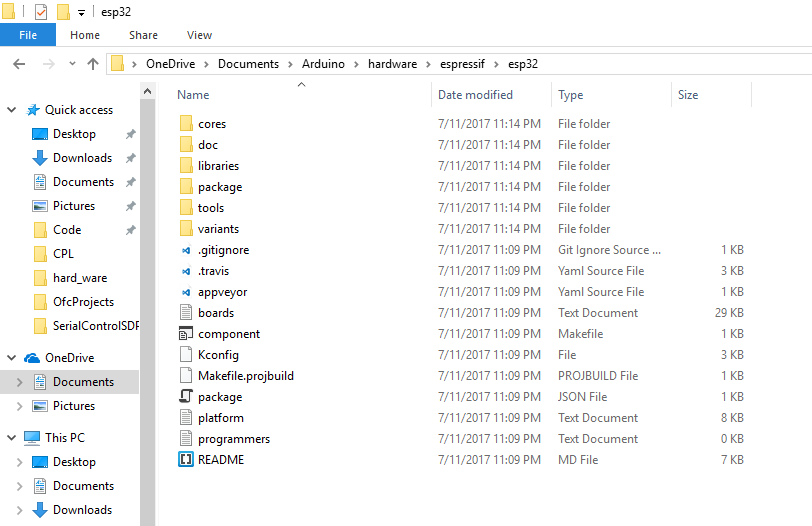Image resolution: width=812 pixels, height=526 pixels.
Task: Open hard_ware folder in Quick access
Action: (x=80, y=278)
